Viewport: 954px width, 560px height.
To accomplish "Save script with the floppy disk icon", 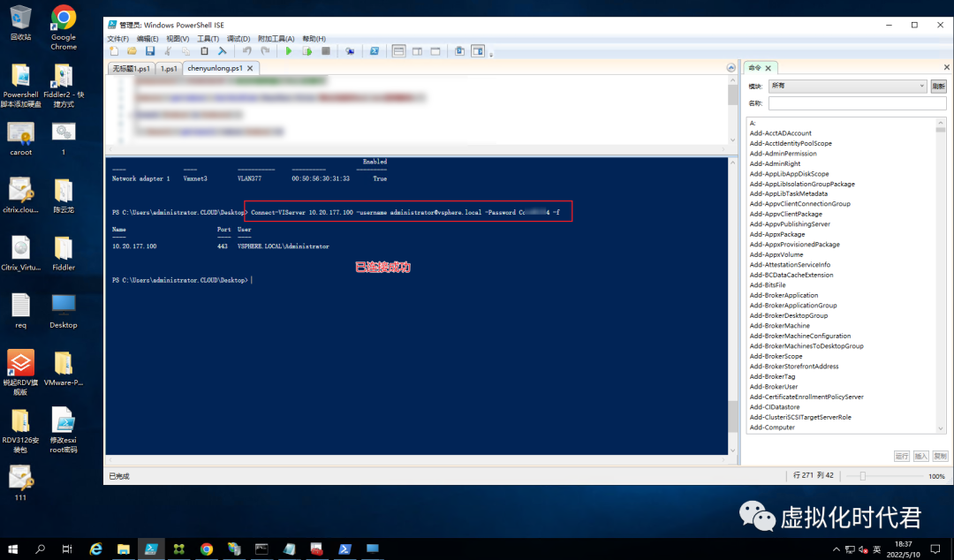I will pos(149,52).
